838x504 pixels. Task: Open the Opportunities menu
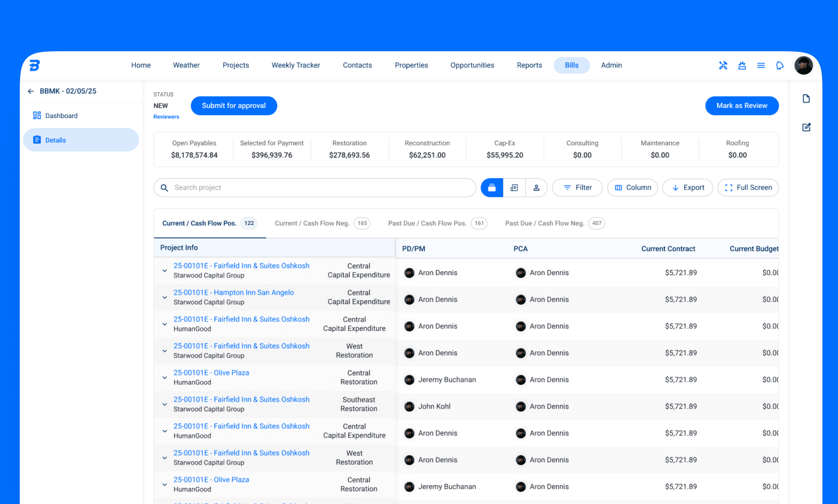[x=472, y=65]
